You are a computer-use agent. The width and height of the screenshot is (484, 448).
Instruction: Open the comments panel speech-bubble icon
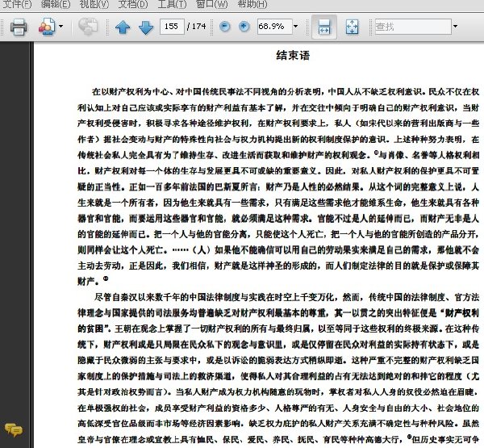(x=13, y=430)
